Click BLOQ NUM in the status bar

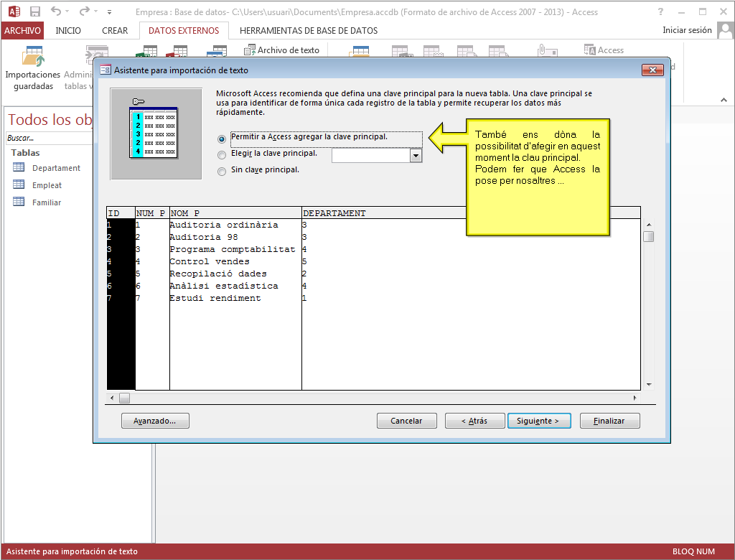(693, 551)
